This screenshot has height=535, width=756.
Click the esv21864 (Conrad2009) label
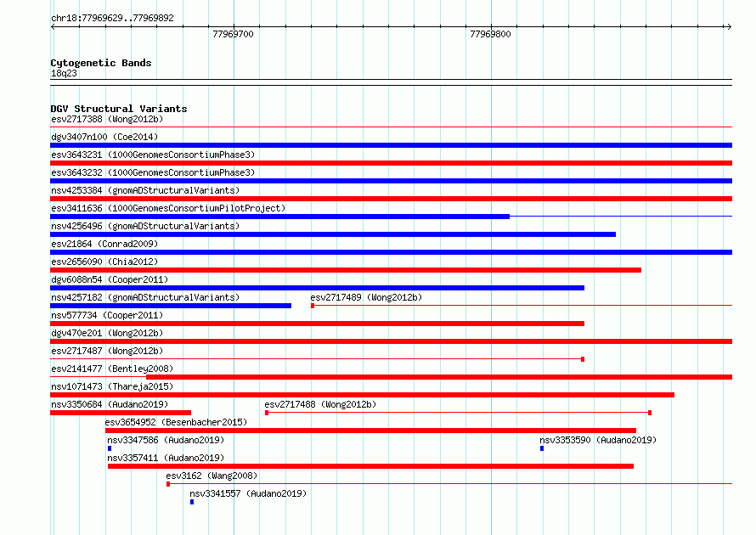pyautogui.click(x=104, y=244)
